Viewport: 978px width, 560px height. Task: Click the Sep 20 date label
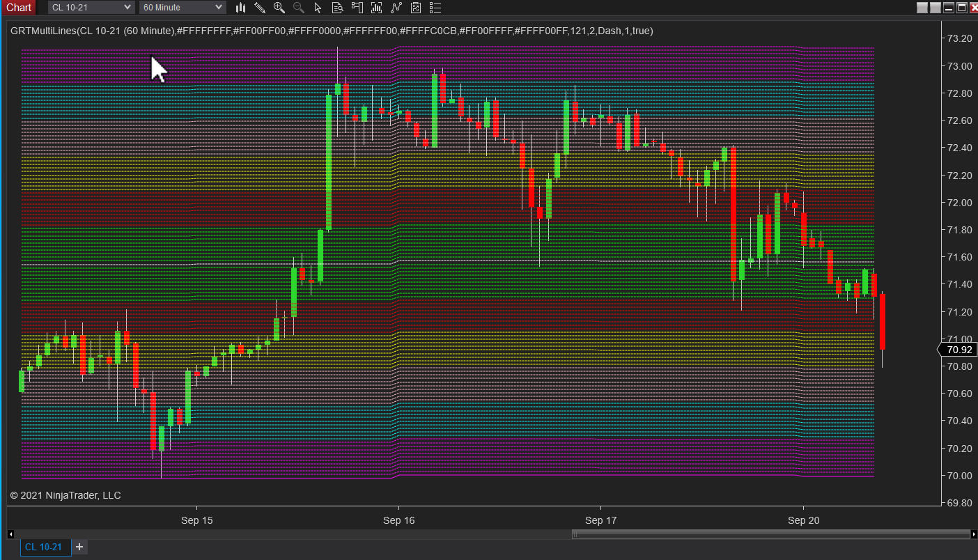[803, 520]
